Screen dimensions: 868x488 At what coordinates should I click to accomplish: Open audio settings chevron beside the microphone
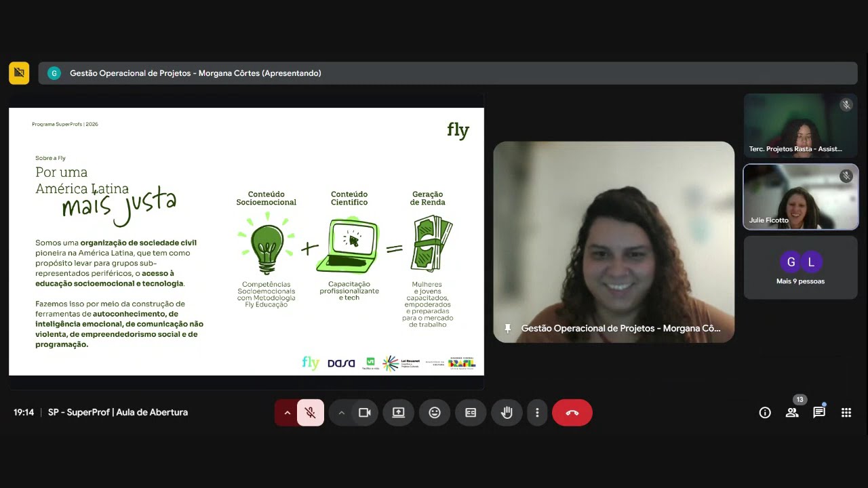(287, 413)
